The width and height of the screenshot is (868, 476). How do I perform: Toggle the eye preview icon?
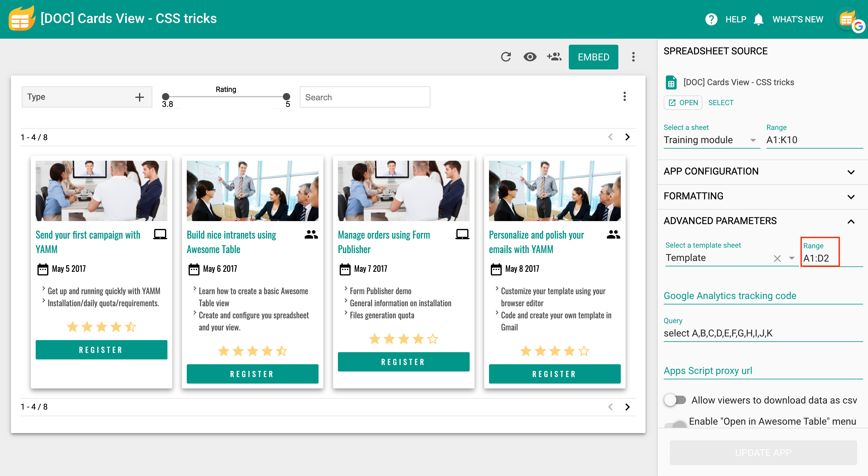click(x=530, y=57)
